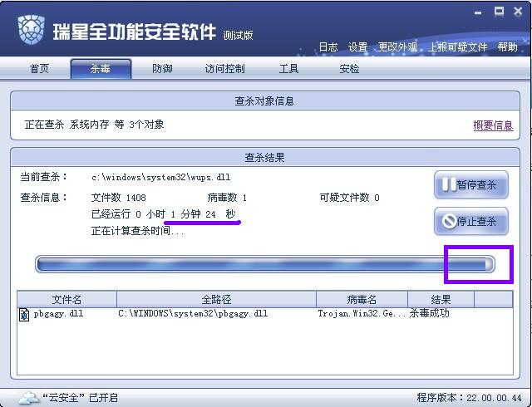
Task: Sort by the 文件名 column header
Action: pyautogui.click(x=66, y=299)
